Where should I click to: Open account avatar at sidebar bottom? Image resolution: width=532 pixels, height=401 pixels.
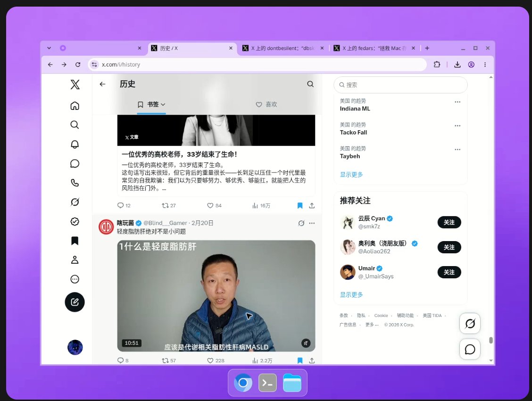point(75,347)
